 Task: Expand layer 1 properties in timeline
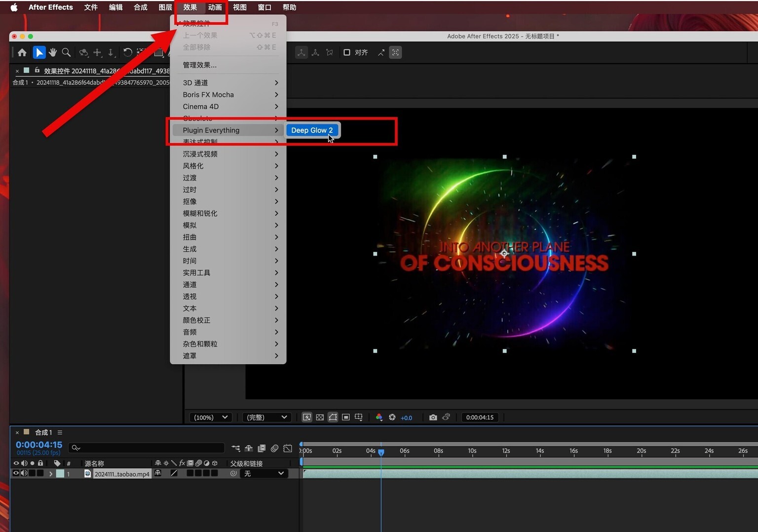(x=50, y=474)
